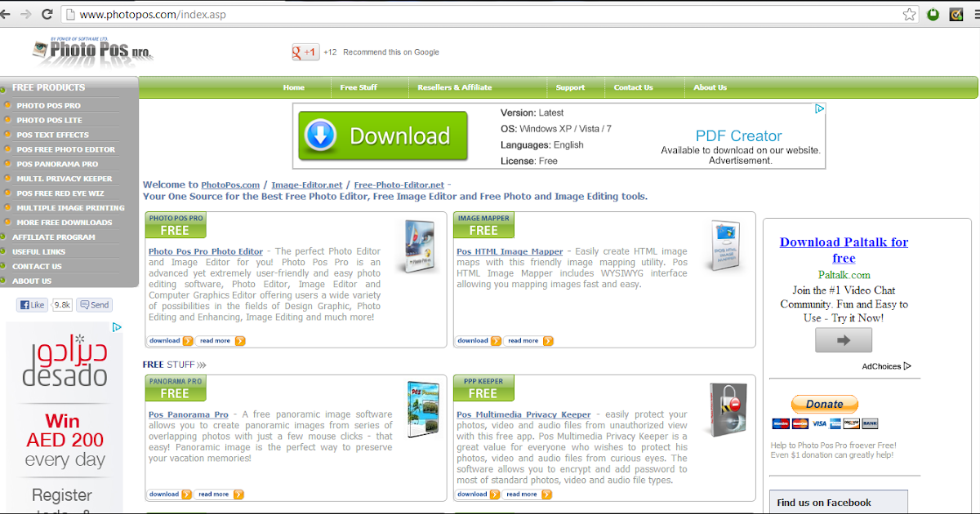Click the Facebook Like button
This screenshot has width=980, height=514.
pyautogui.click(x=33, y=305)
